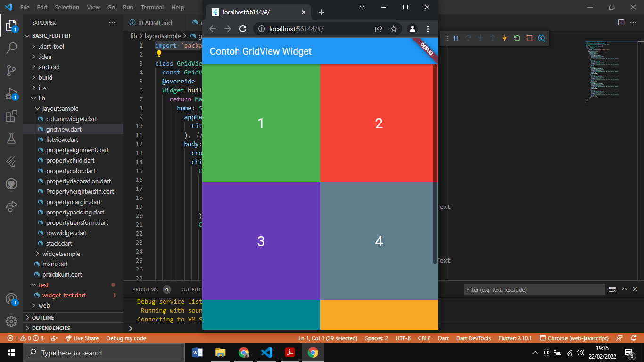Viewport: 644px width, 362px height.
Task: Open the Flutter widget inspector
Action: [x=541, y=38]
